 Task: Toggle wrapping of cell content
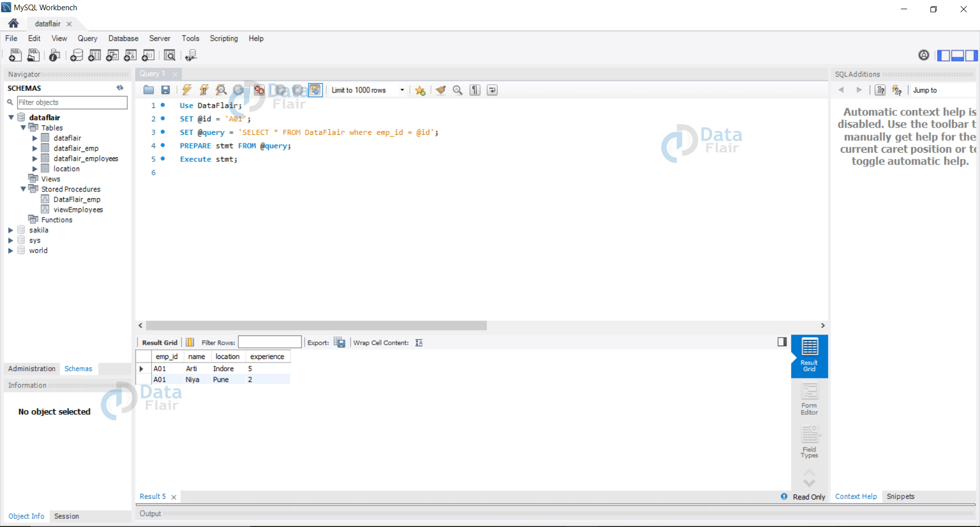pos(419,343)
